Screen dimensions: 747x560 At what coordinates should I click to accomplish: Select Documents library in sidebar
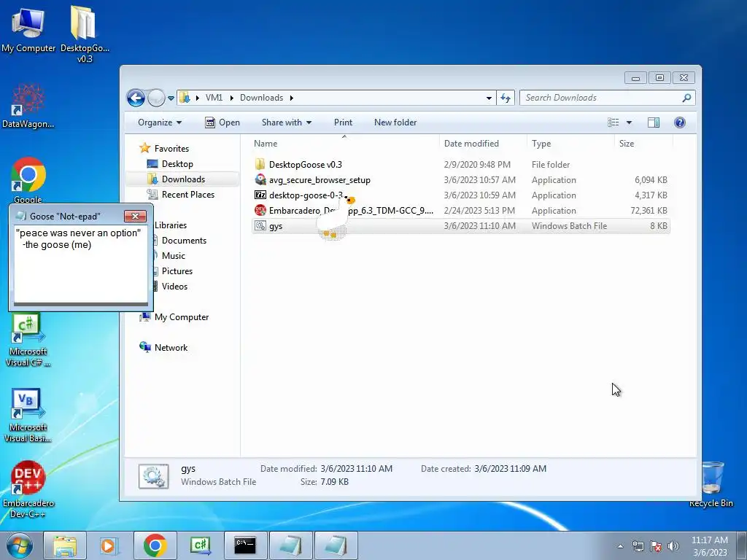(x=184, y=241)
